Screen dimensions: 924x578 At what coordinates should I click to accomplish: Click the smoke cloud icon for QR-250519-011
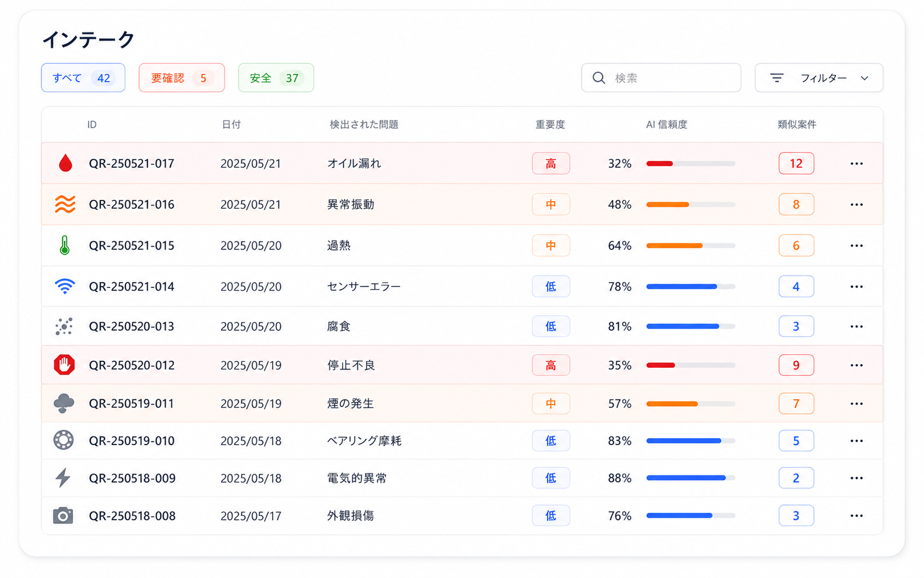tap(64, 403)
